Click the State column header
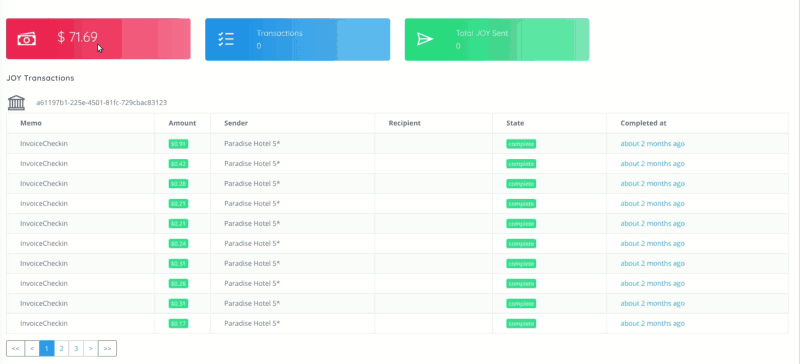The image size is (800, 364). pos(515,124)
